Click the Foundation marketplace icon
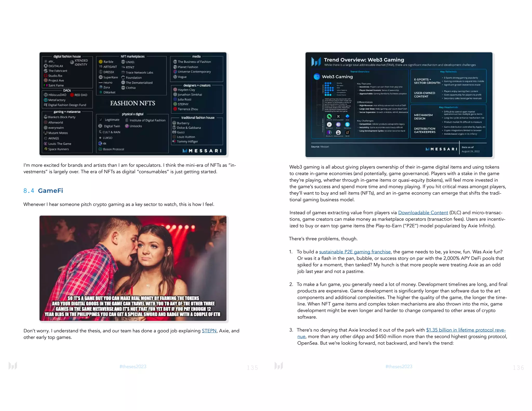The width and height of the screenshot is (532, 411). pos(123,78)
